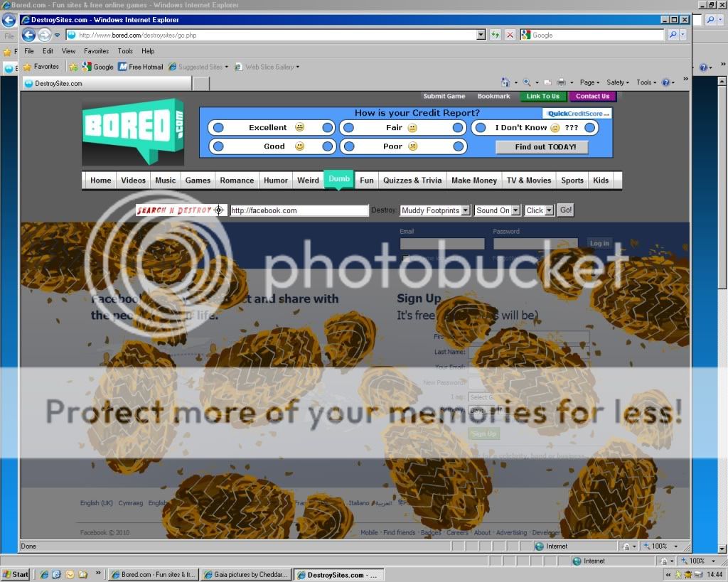This screenshot has height=582, width=728.
Task: Click the SEARCH N DESTROY crosshair logo
Action: [x=181, y=210]
